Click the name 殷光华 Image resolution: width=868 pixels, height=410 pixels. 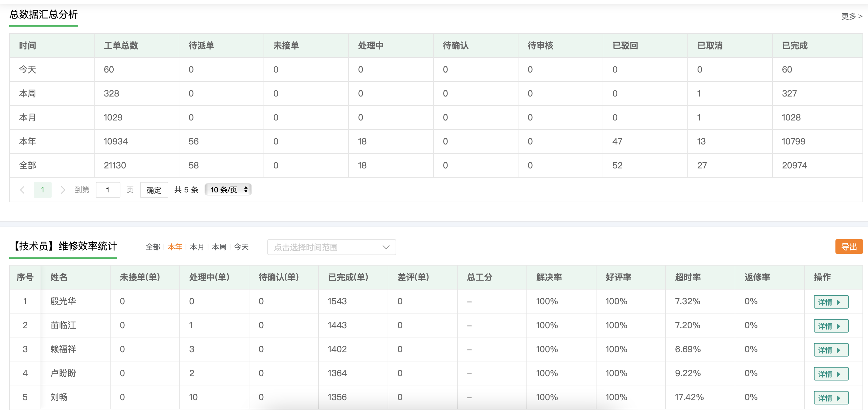(x=63, y=301)
